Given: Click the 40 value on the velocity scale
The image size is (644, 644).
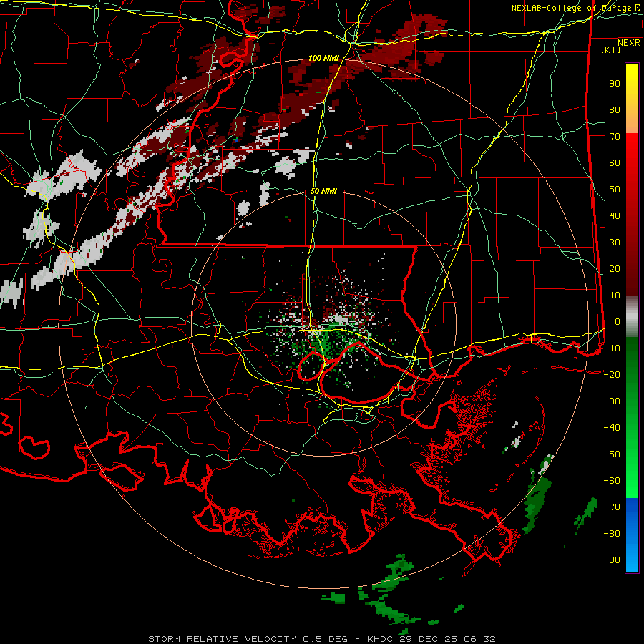Looking at the screenshot, I should coord(615,216).
